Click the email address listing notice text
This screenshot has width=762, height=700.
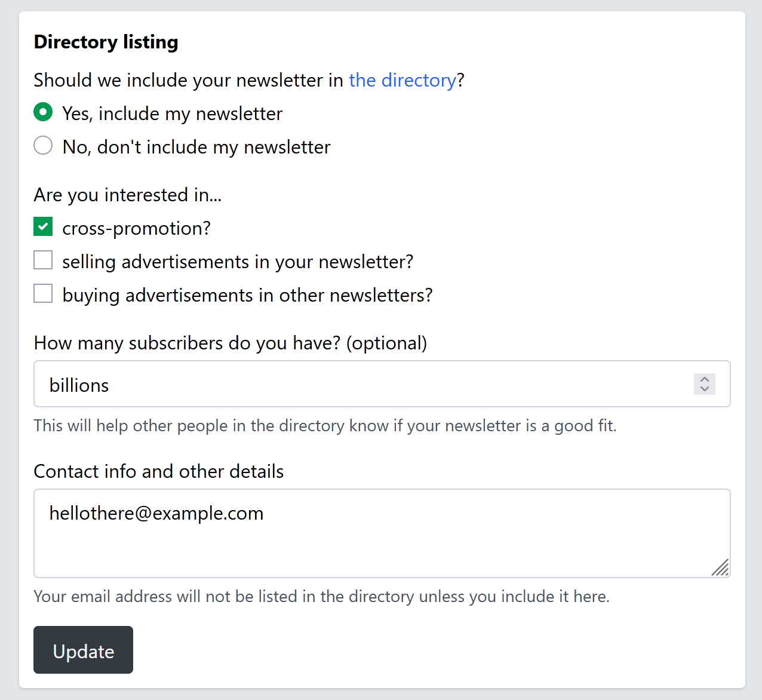(322, 596)
